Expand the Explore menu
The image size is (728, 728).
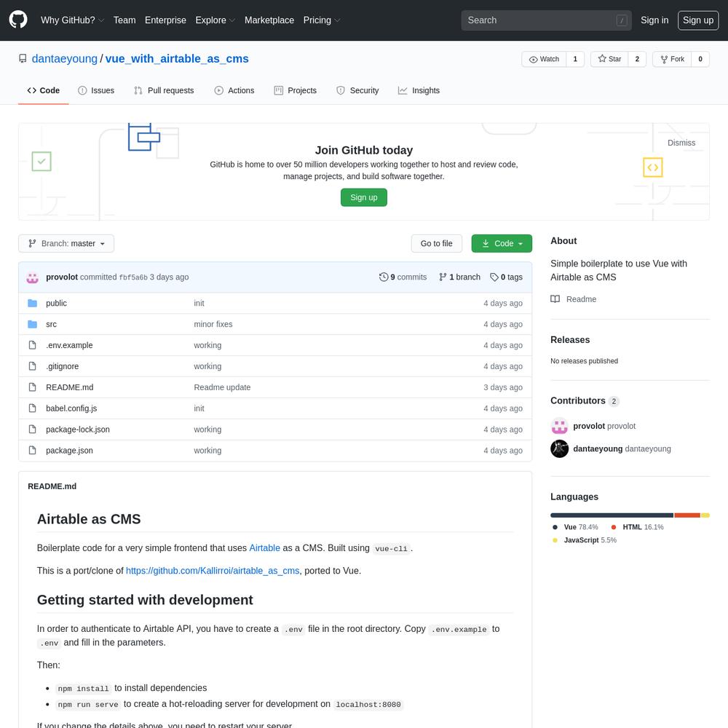[x=215, y=20]
